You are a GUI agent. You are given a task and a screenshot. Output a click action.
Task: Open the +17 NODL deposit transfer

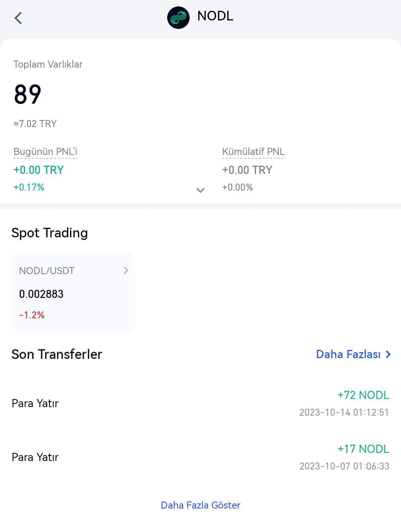200,457
